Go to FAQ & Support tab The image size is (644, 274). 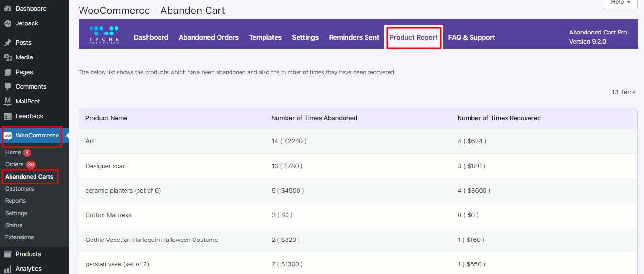point(471,37)
